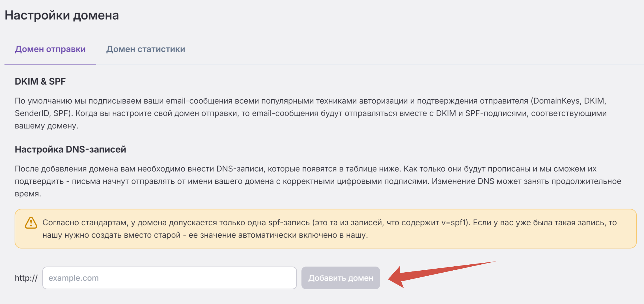This screenshot has height=304, width=644.
Task: Click the paragraph starting with После добавления домена
Action: point(318,181)
